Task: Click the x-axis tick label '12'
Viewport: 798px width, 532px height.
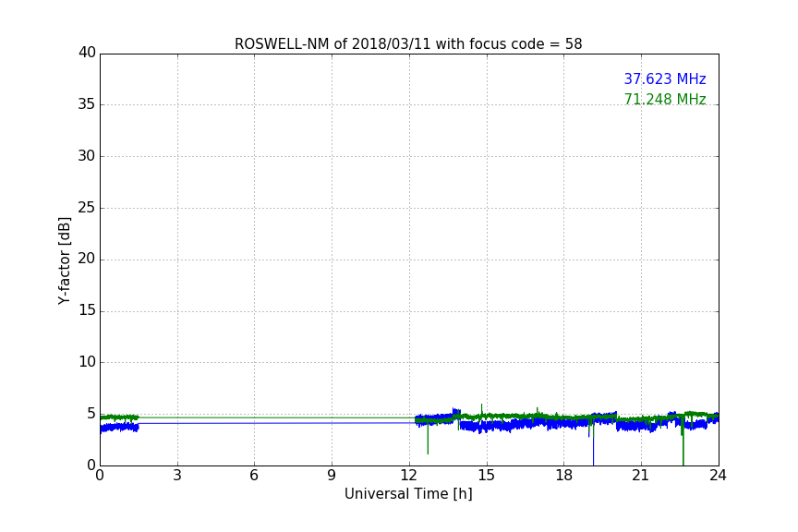Action: 409,476
